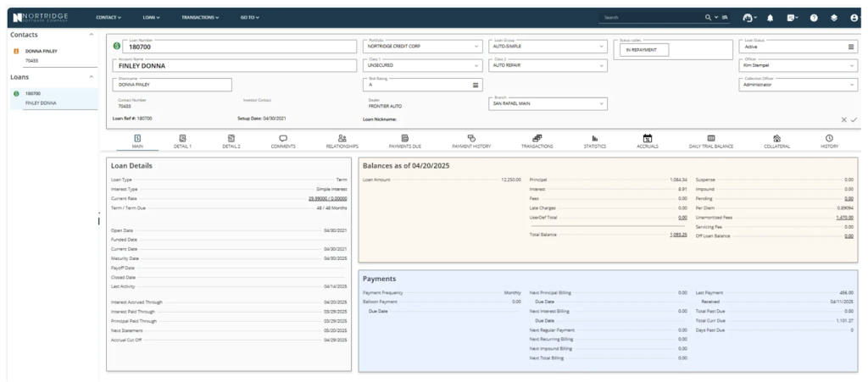Open the HISTORY tab

(x=829, y=141)
